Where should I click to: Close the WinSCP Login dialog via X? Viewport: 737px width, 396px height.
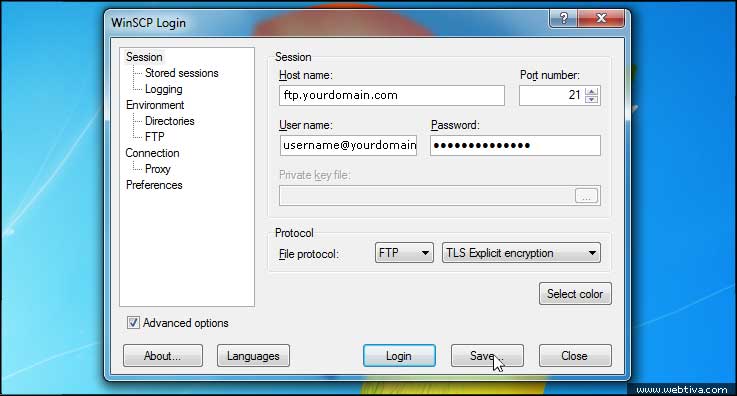coord(601,18)
